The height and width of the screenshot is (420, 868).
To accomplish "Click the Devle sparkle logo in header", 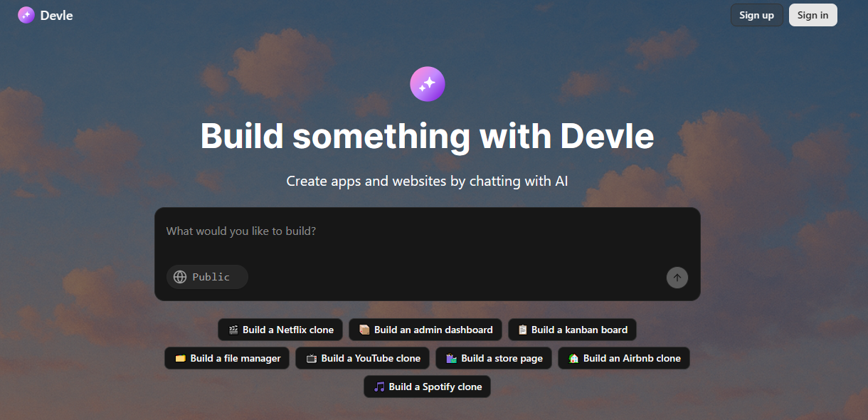I will tap(26, 15).
